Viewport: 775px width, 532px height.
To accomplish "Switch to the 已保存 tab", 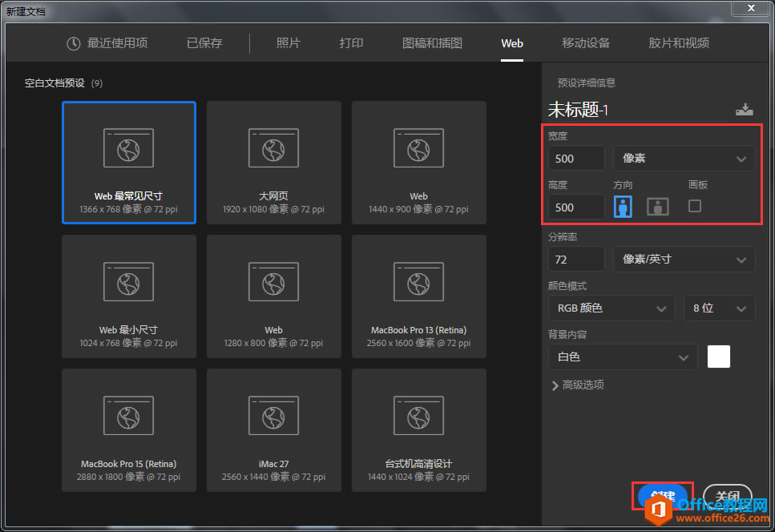I will point(204,43).
